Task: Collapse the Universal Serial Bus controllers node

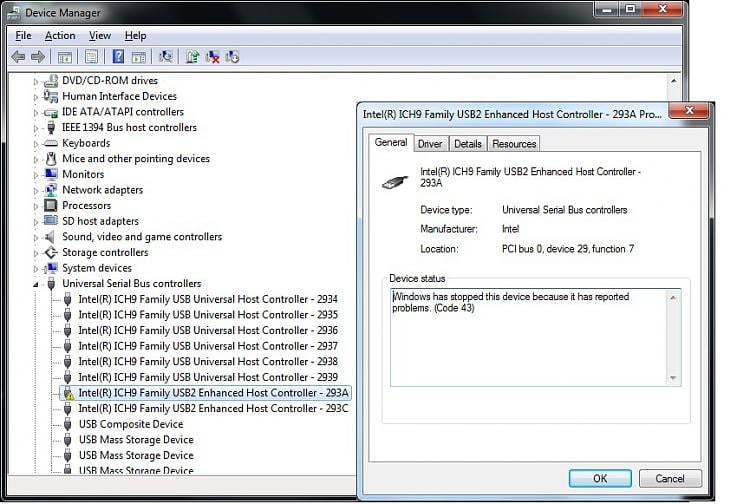Action: tap(35, 285)
